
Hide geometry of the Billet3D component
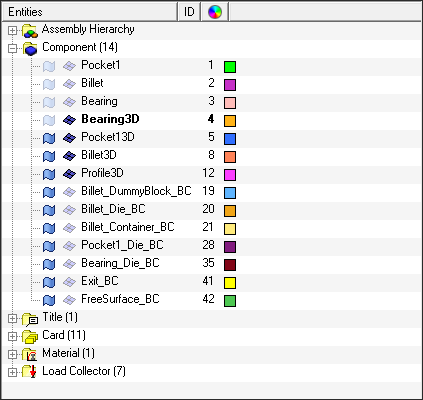(x=49, y=156)
